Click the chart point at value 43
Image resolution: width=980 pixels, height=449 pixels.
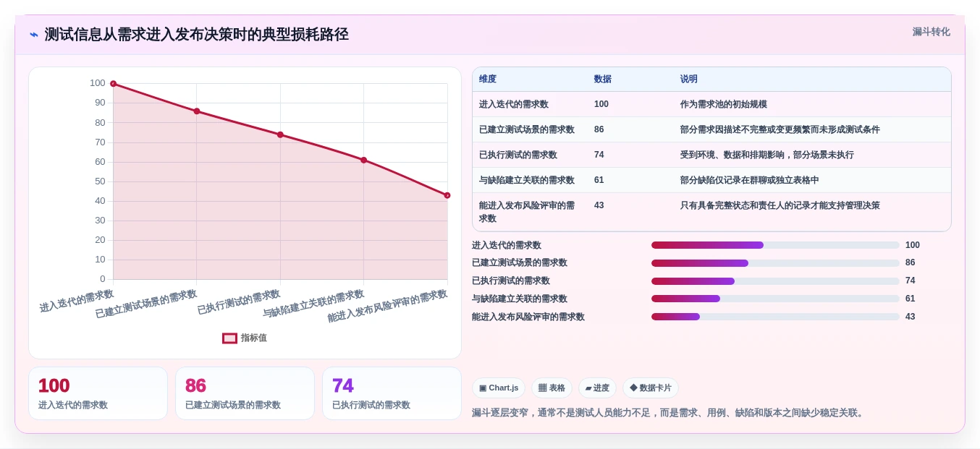[x=447, y=195]
